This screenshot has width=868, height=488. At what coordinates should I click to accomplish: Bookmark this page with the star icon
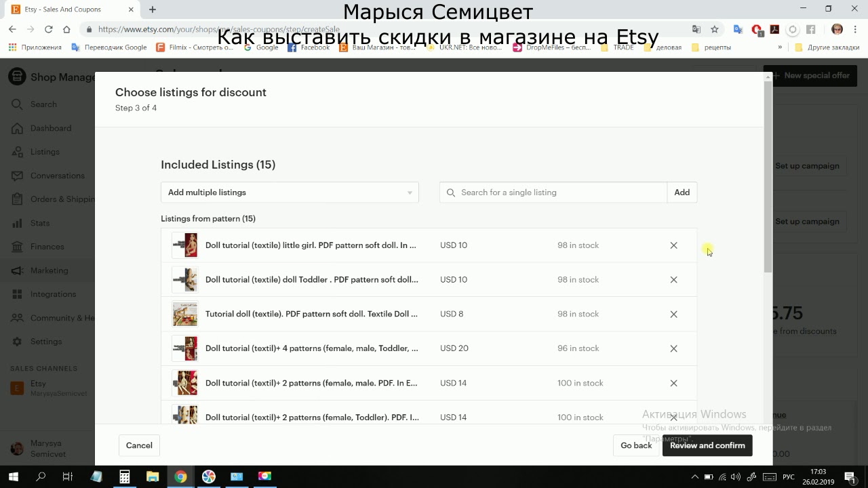(x=714, y=29)
